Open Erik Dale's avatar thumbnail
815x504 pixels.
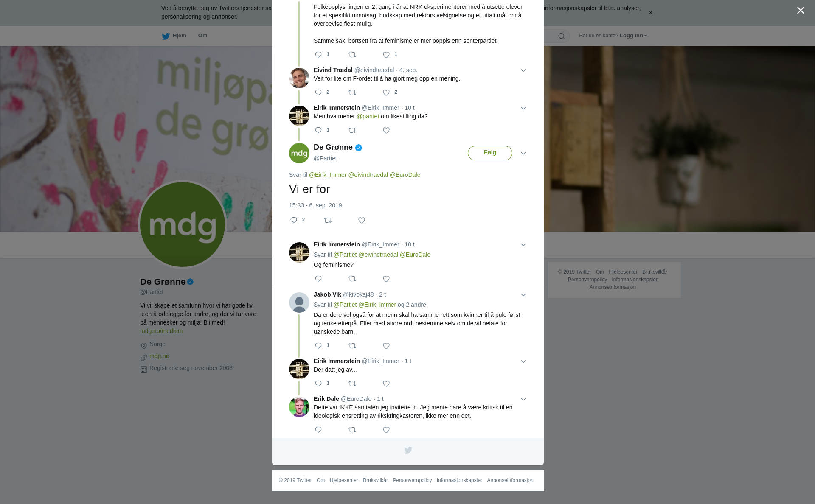(299, 407)
